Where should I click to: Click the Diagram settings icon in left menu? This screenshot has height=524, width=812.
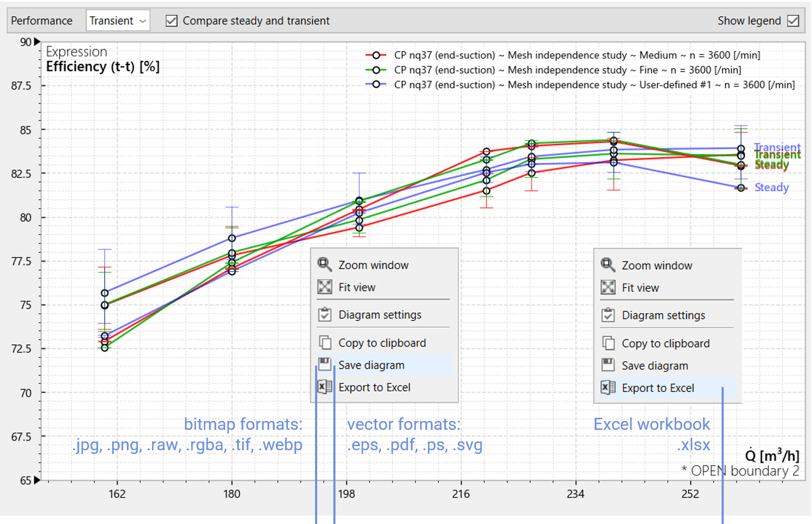(324, 314)
